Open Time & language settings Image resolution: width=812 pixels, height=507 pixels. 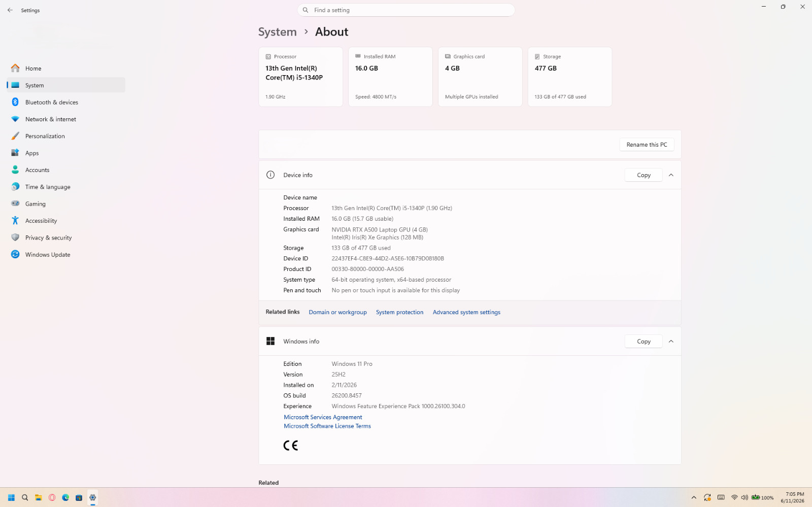pyautogui.click(x=66, y=187)
